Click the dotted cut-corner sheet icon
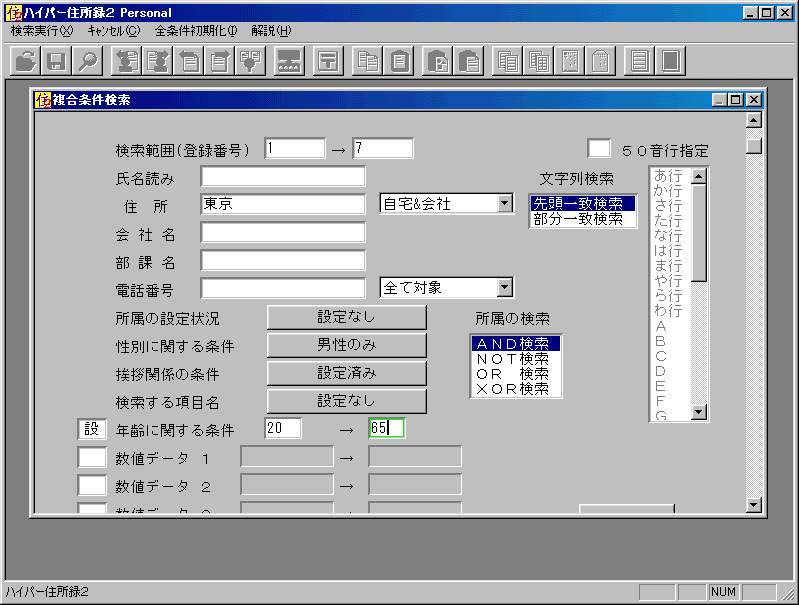The height and width of the screenshot is (605, 799). click(x=600, y=61)
